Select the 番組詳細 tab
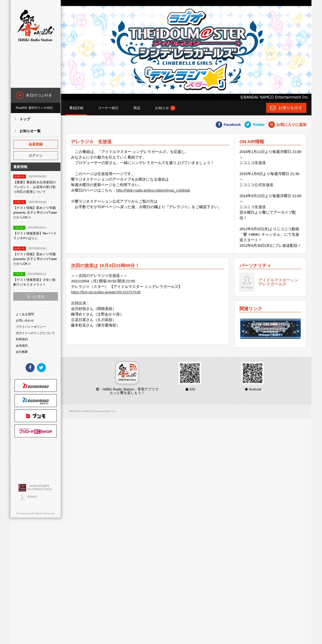 pyautogui.click(x=76, y=108)
